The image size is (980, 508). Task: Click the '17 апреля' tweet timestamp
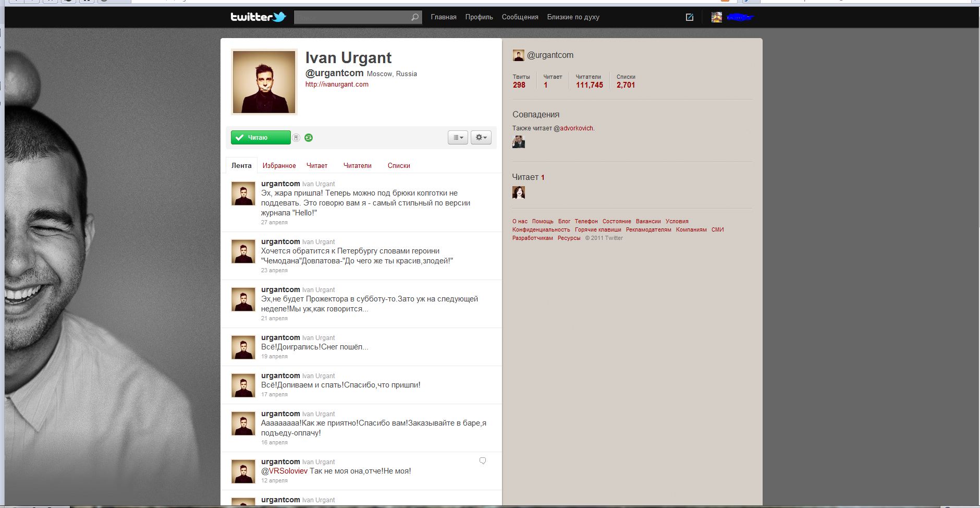pyautogui.click(x=274, y=394)
